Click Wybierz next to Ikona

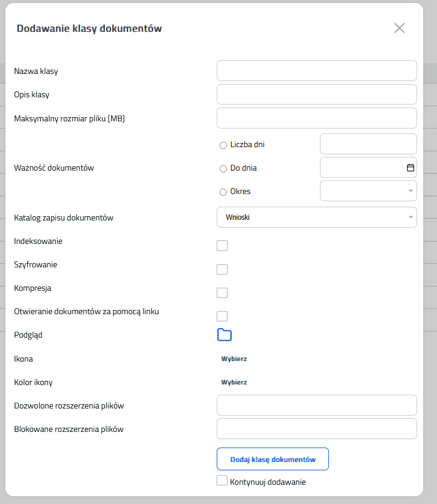pos(234,359)
